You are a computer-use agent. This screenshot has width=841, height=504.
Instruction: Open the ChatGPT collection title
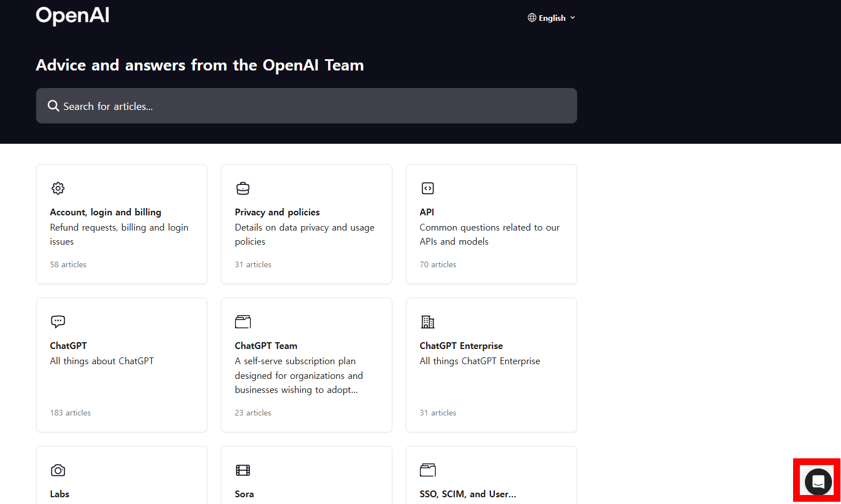(68, 346)
